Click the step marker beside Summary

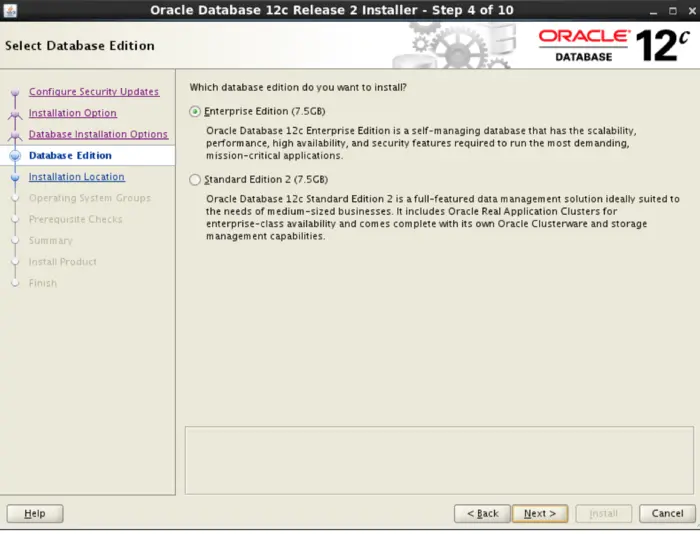tap(15, 240)
